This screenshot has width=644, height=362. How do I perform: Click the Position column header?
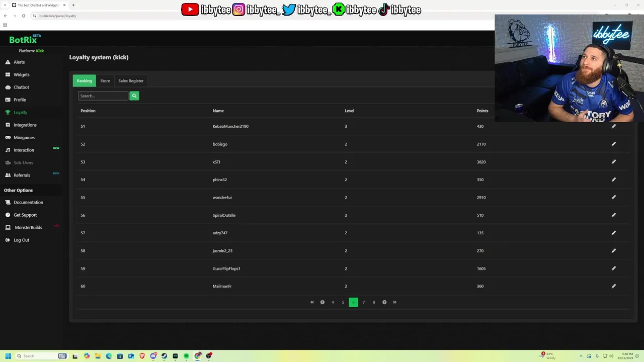(88, 111)
